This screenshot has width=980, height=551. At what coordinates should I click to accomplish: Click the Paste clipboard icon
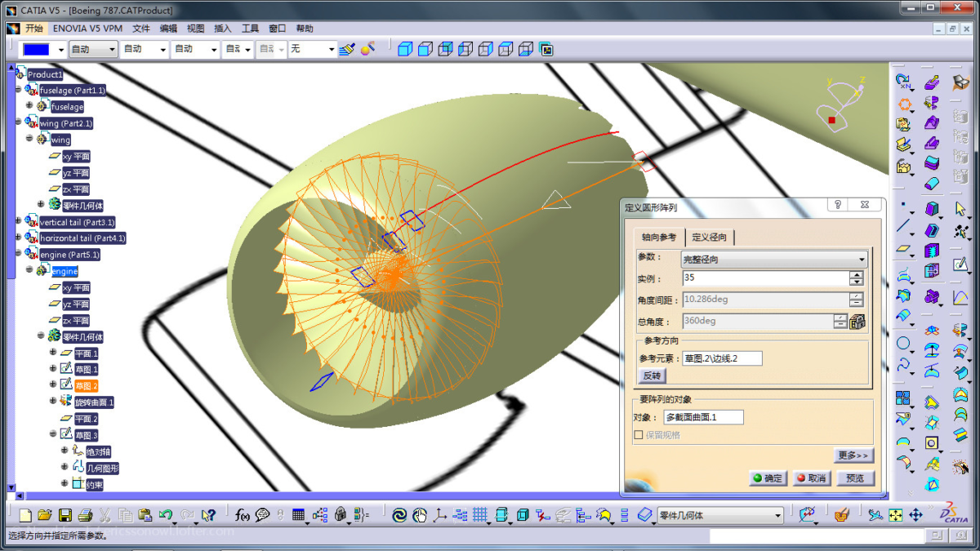[x=145, y=515]
